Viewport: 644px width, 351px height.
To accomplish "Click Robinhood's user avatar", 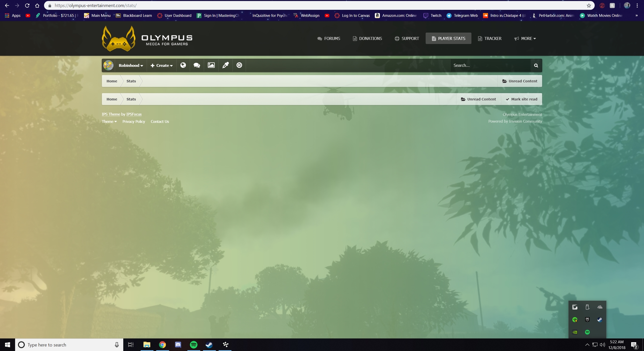I will pyautogui.click(x=108, y=65).
